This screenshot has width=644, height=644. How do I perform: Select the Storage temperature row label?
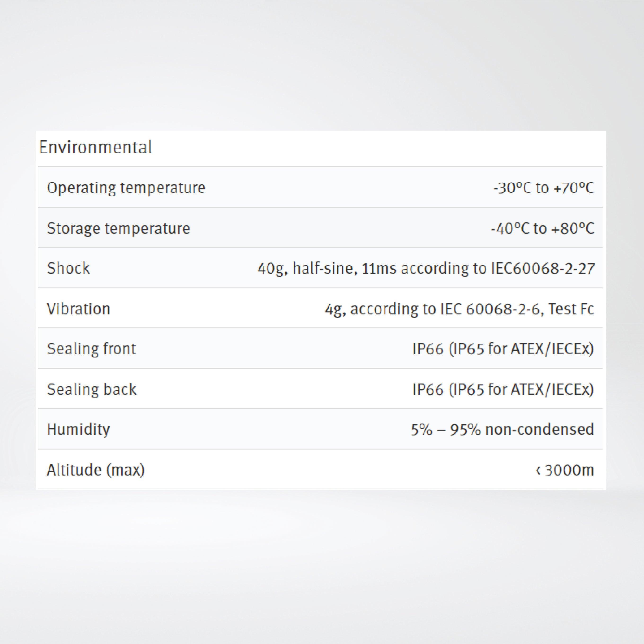point(119,228)
